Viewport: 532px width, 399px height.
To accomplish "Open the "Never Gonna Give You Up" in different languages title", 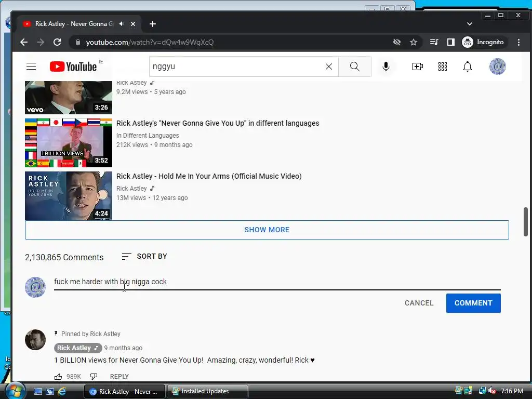I will 218,123.
